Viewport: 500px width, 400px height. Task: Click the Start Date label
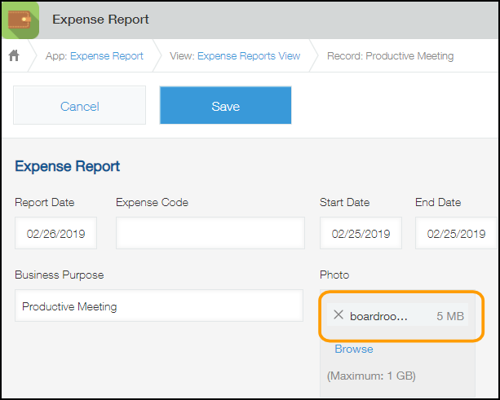point(345,202)
